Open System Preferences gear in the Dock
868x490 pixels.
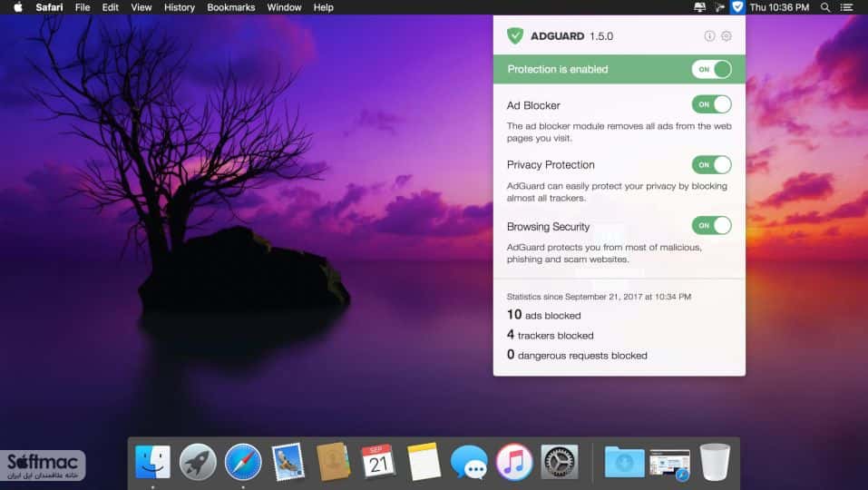tap(559, 461)
